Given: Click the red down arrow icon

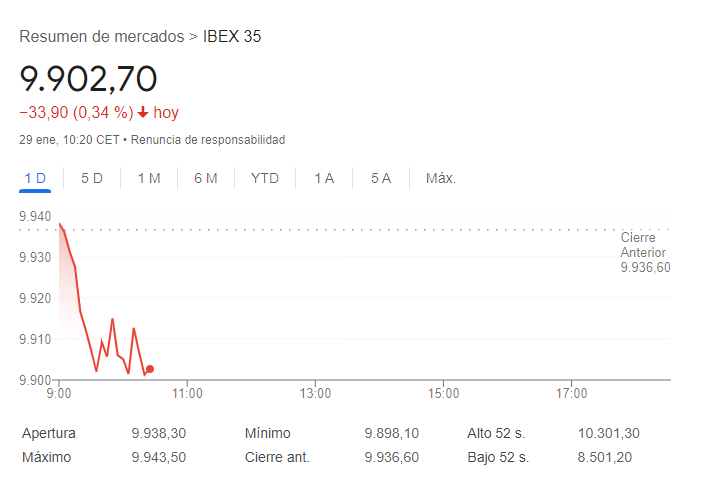Looking at the screenshot, I should [x=143, y=112].
